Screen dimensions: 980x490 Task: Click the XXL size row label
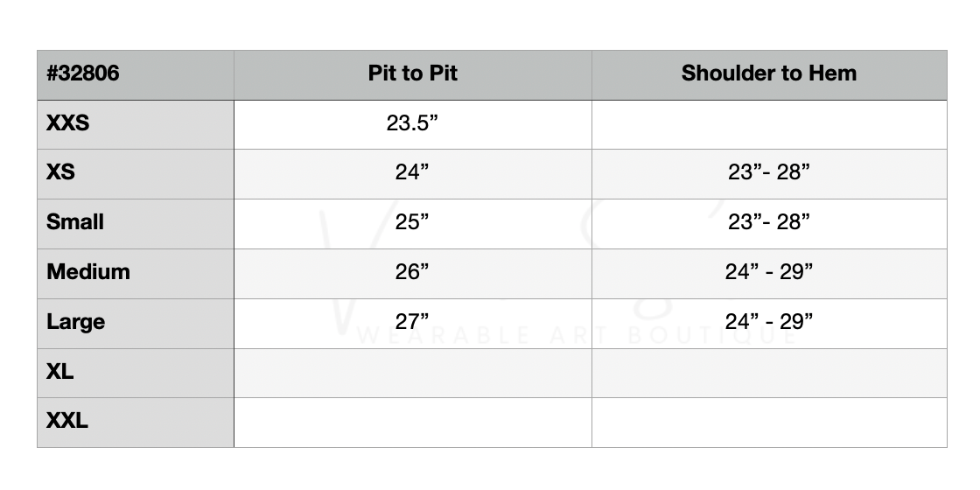[67, 421]
